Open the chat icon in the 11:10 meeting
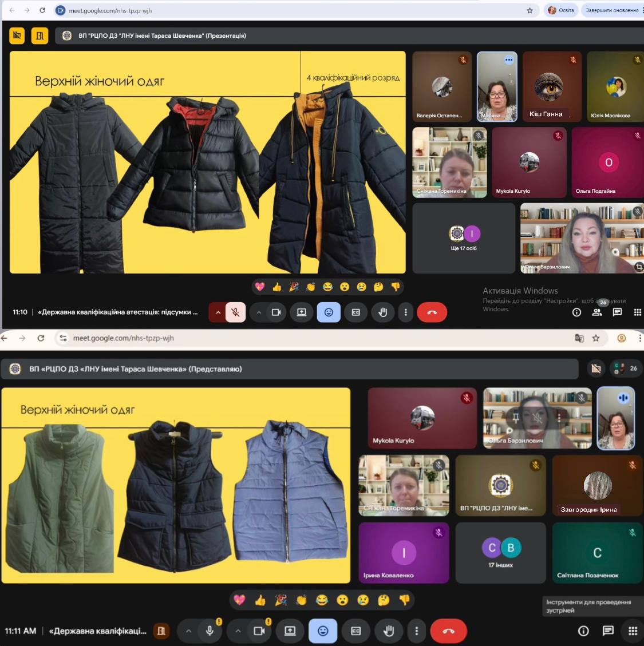644x646 pixels. tap(617, 312)
